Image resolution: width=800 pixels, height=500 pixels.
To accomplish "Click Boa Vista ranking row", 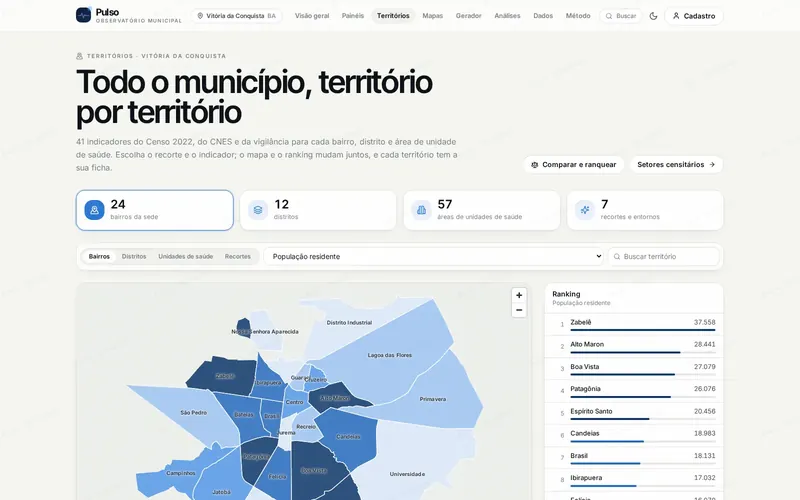I will (x=634, y=369).
